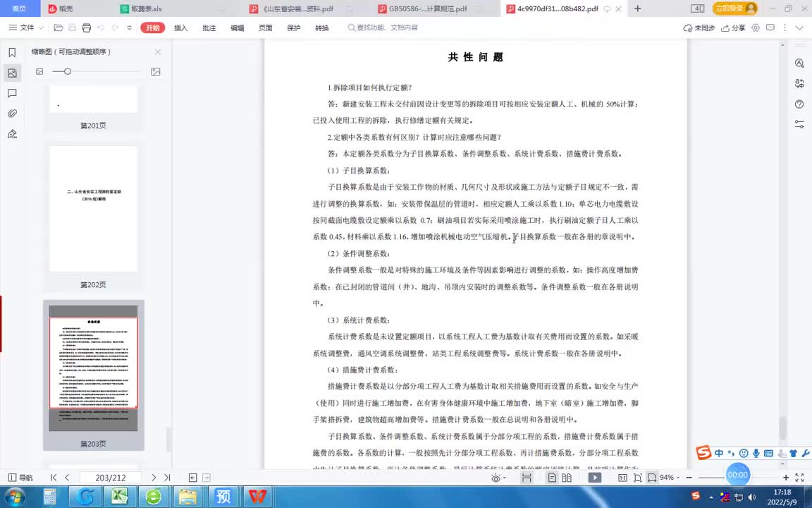This screenshot has width=812, height=508.
Task: Click the small thumbnail size icon
Action: [x=39, y=71]
